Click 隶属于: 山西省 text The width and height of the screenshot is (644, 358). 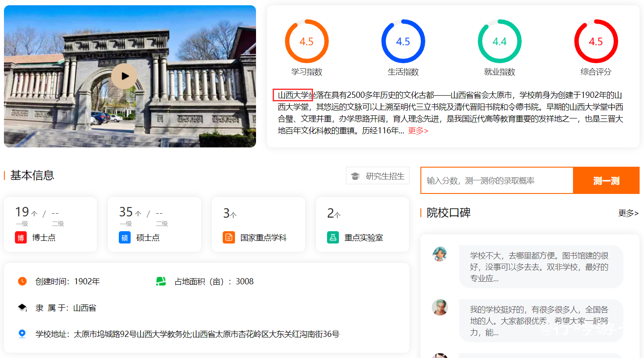[x=66, y=308]
